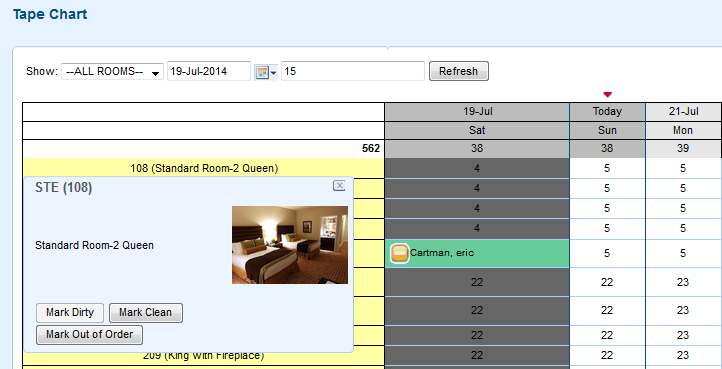Click the Mark Clean button
The image size is (722, 369).
tap(146, 312)
